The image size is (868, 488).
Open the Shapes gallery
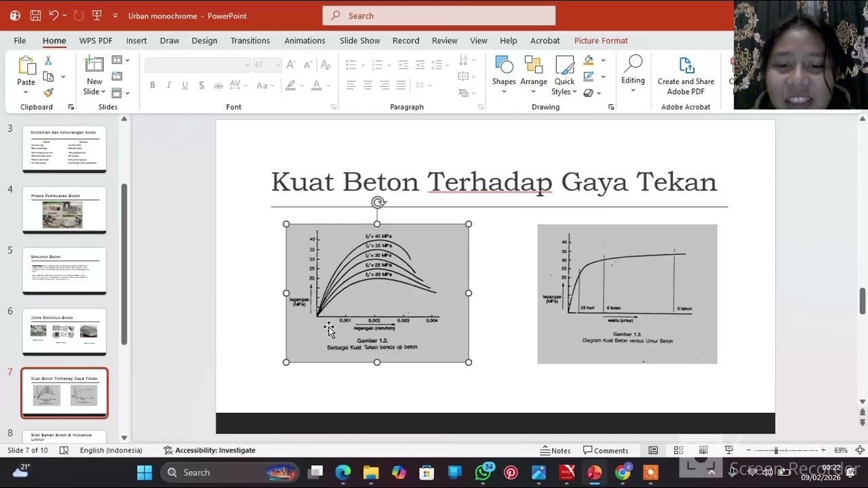[x=504, y=74]
